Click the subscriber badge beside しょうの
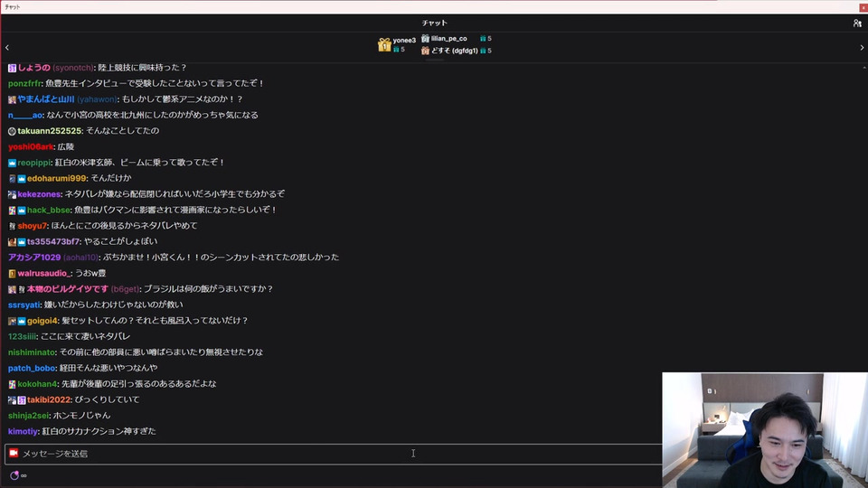The height and width of the screenshot is (488, 868). pos(12,68)
